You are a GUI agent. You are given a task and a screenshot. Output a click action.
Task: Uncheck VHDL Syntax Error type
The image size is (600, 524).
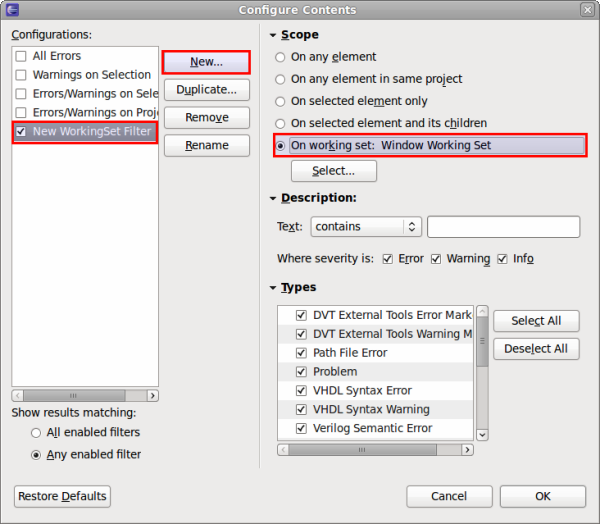coord(301,390)
